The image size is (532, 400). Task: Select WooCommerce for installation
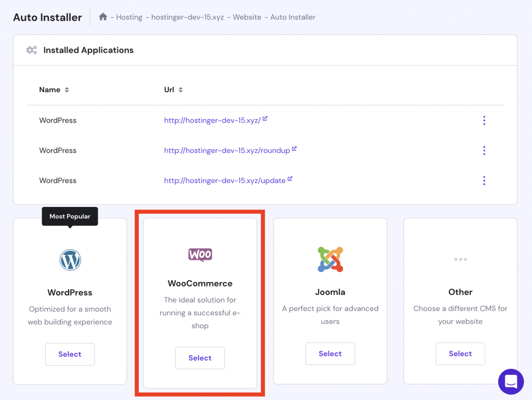pyautogui.click(x=200, y=358)
